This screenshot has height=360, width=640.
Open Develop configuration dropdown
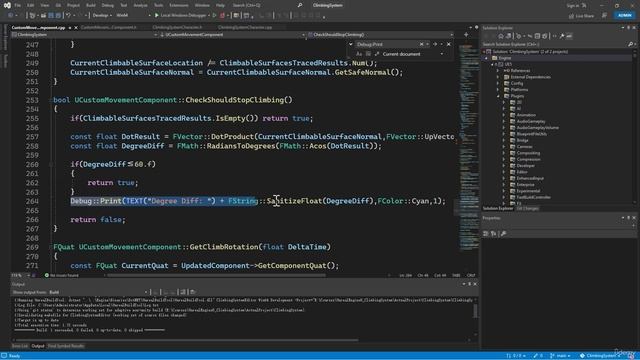click(102, 15)
